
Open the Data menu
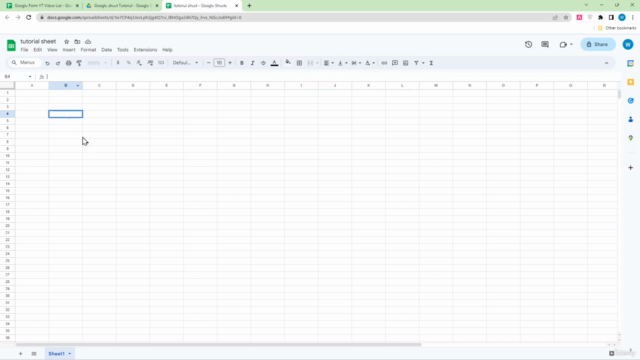[107, 50]
